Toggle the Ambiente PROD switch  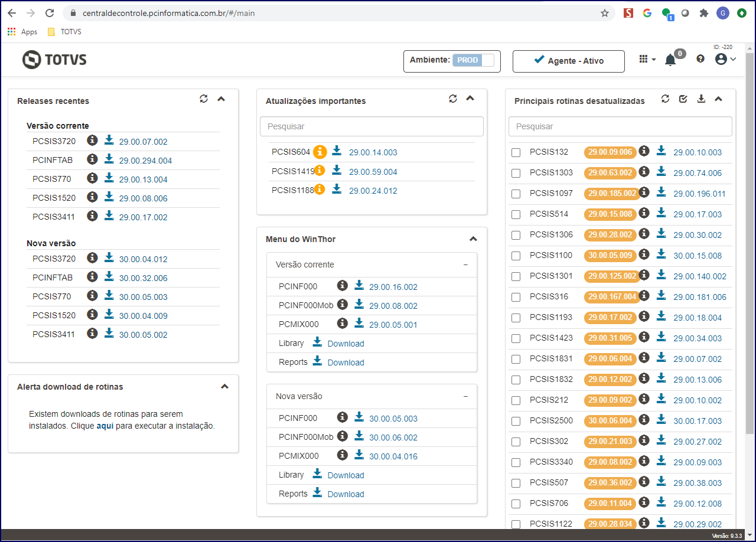(473, 60)
